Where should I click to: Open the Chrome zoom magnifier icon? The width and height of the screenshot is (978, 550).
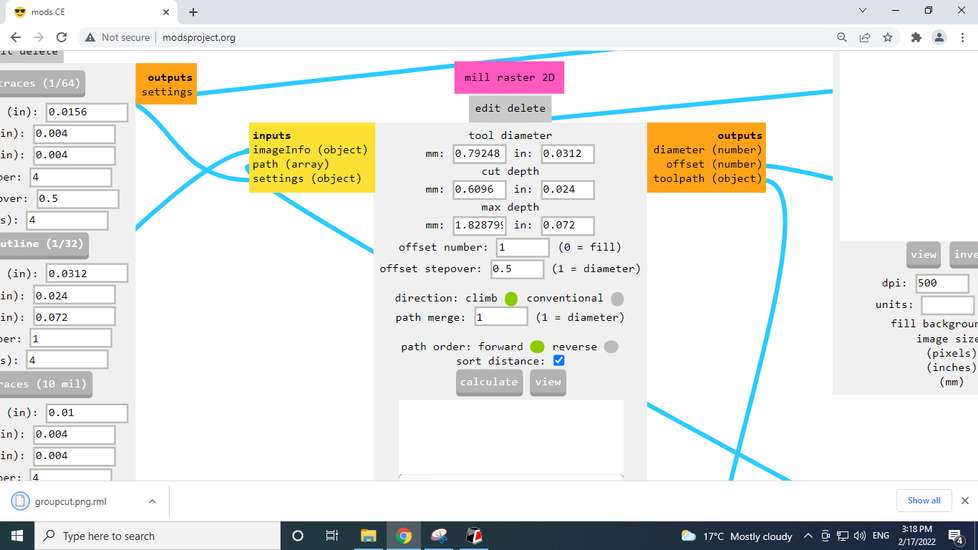pos(841,37)
